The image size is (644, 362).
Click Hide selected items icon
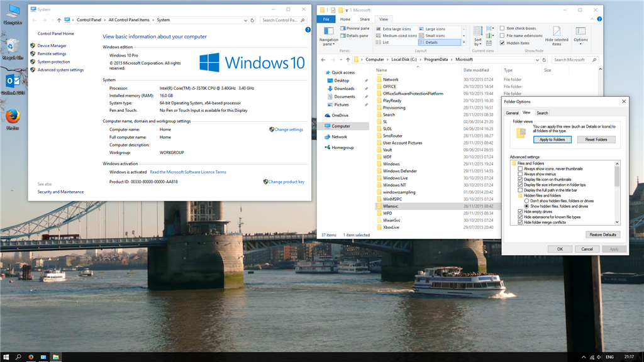coord(557,36)
